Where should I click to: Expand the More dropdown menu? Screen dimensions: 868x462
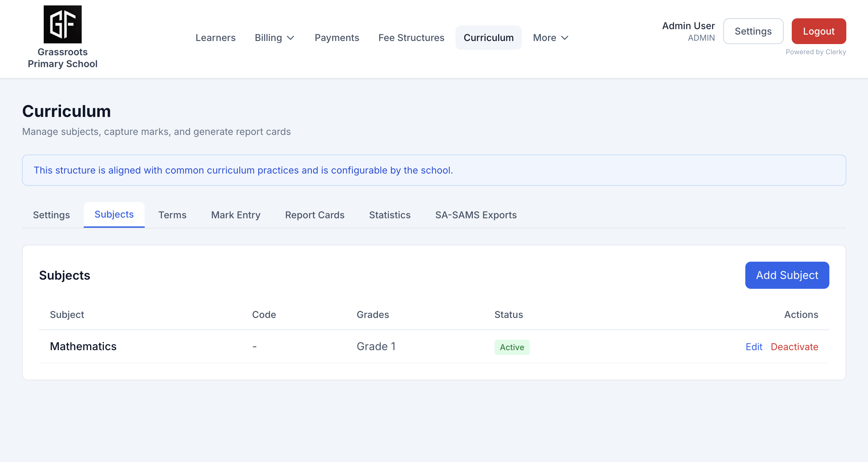pyautogui.click(x=551, y=38)
